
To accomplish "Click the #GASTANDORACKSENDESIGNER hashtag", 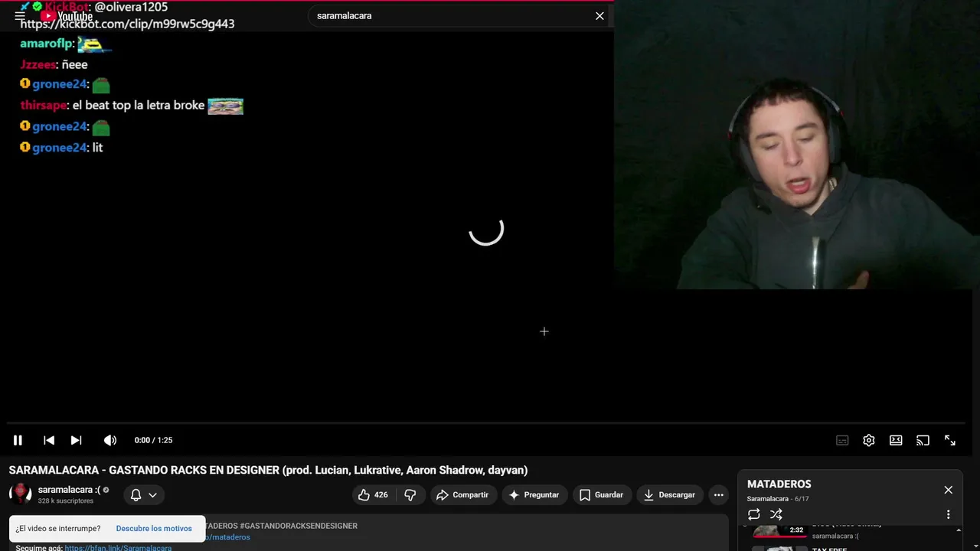I will click(298, 526).
